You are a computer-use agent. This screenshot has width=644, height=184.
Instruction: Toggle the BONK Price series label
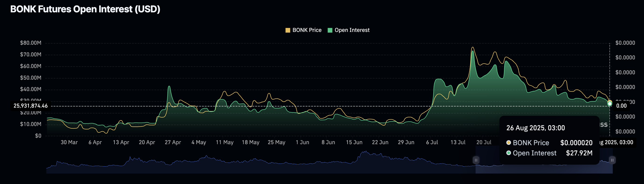point(307,30)
